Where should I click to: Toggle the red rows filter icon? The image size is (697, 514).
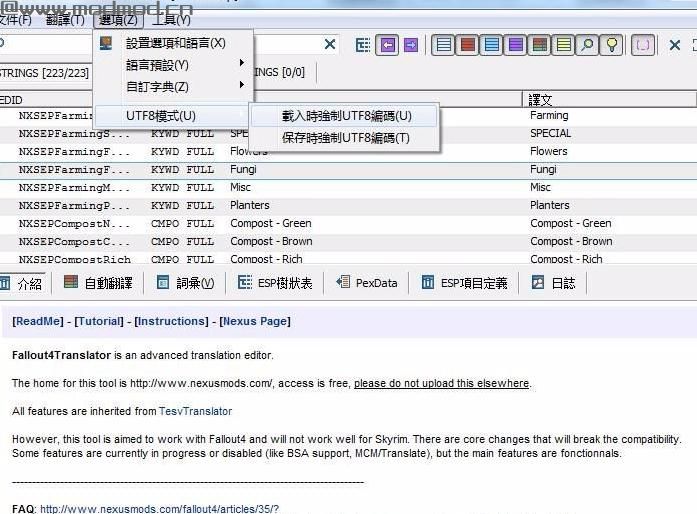(467, 45)
